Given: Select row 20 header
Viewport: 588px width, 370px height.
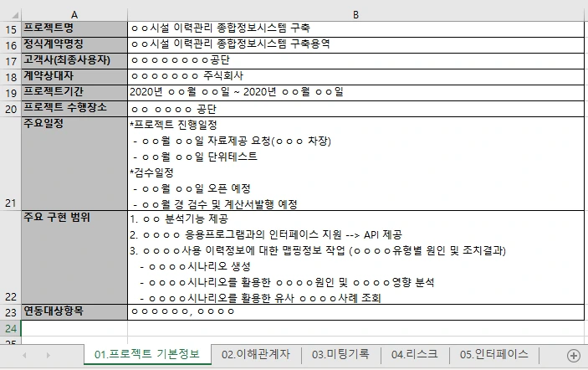Looking at the screenshot, I should (x=11, y=109).
